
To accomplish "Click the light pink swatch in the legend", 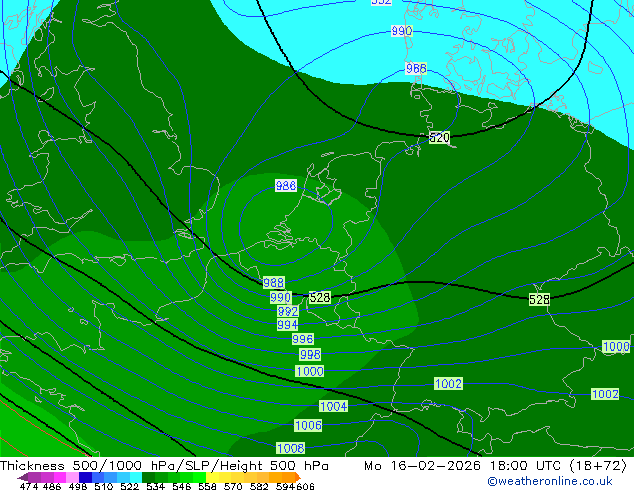I will [x=72, y=477].
